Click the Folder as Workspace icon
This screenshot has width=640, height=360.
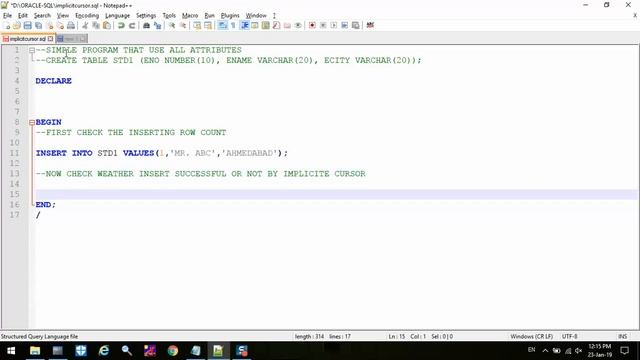click(287, 25)
